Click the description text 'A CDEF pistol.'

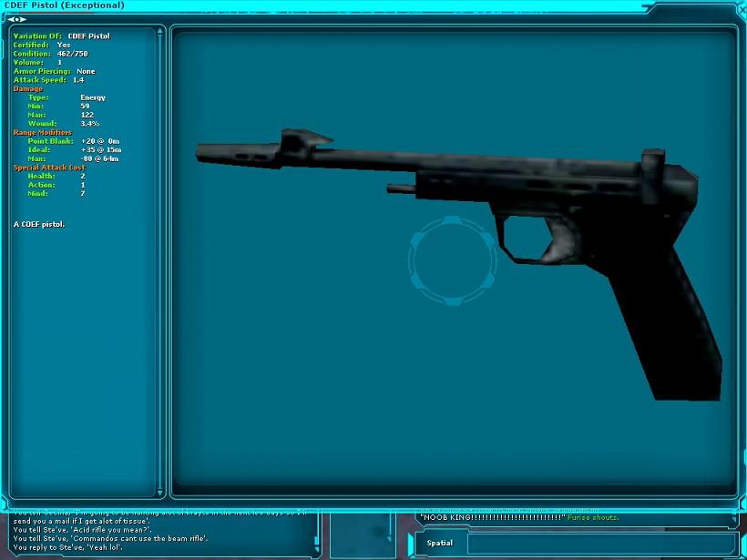click(39, 224)
